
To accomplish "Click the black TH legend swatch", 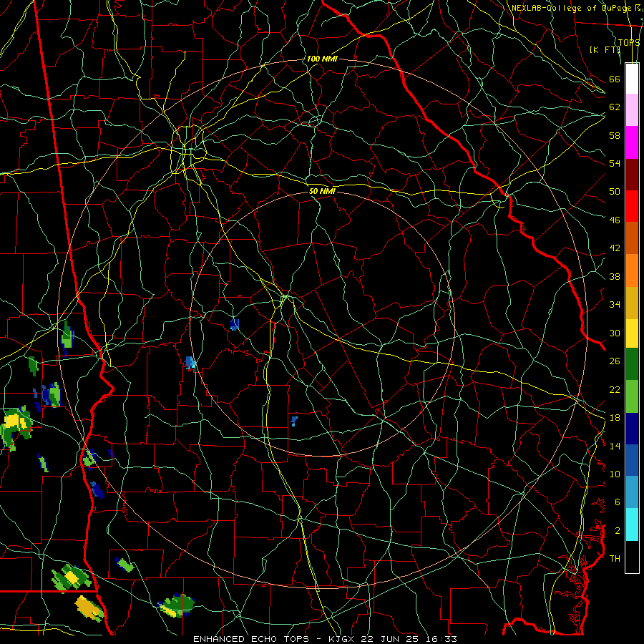I will [632, 557].
